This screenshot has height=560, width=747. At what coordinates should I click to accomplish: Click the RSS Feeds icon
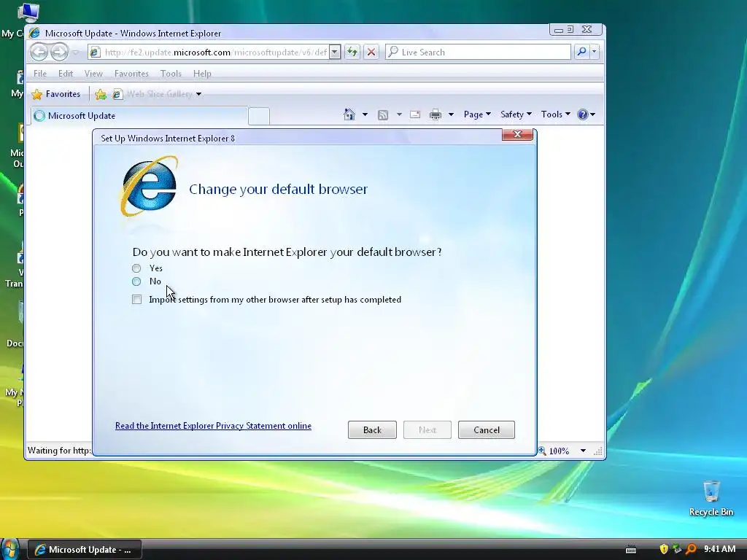click(383, 114)
